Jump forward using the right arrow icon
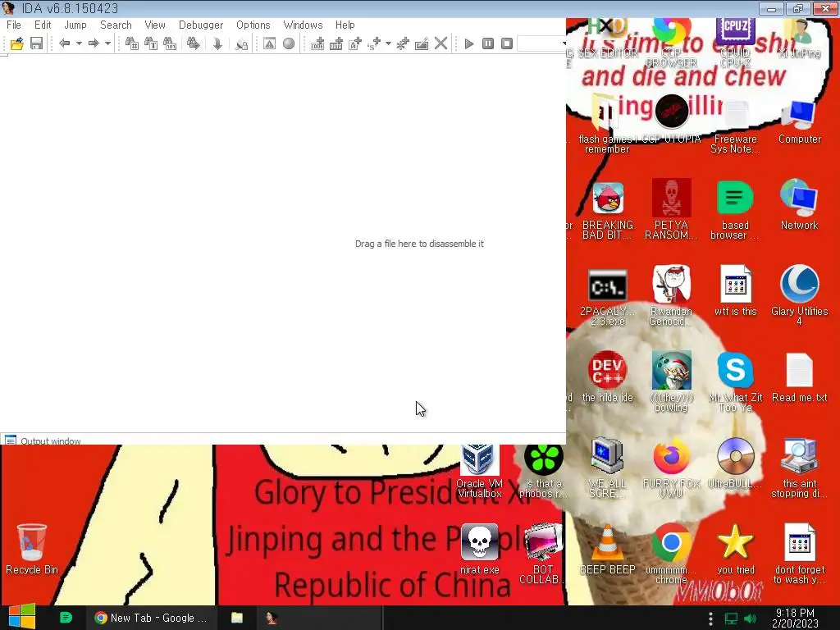The width and height of the screenshot is (840, 630). [94, 43]
